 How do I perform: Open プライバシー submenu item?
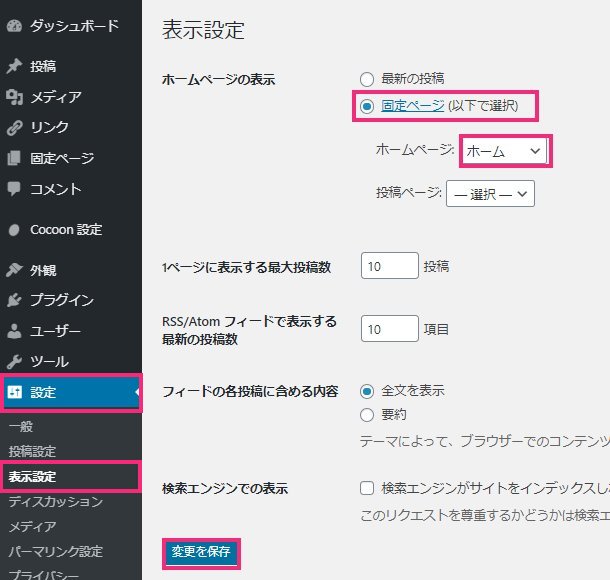[44, 575]
